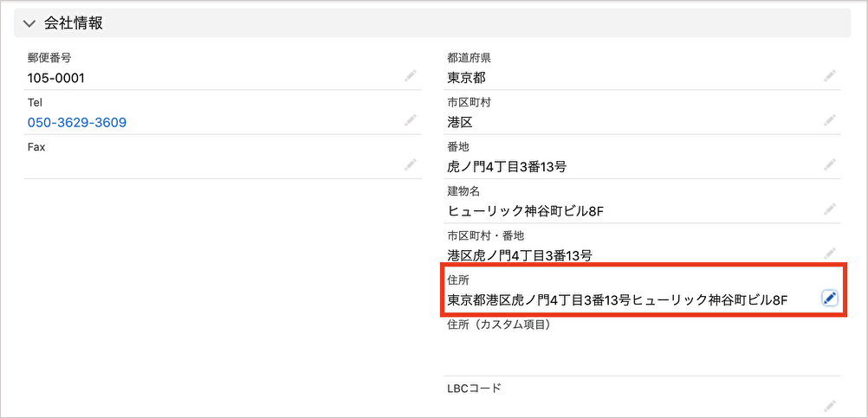Click the 建物名 field label
This screenshot has height=418, width=868.
463,191
